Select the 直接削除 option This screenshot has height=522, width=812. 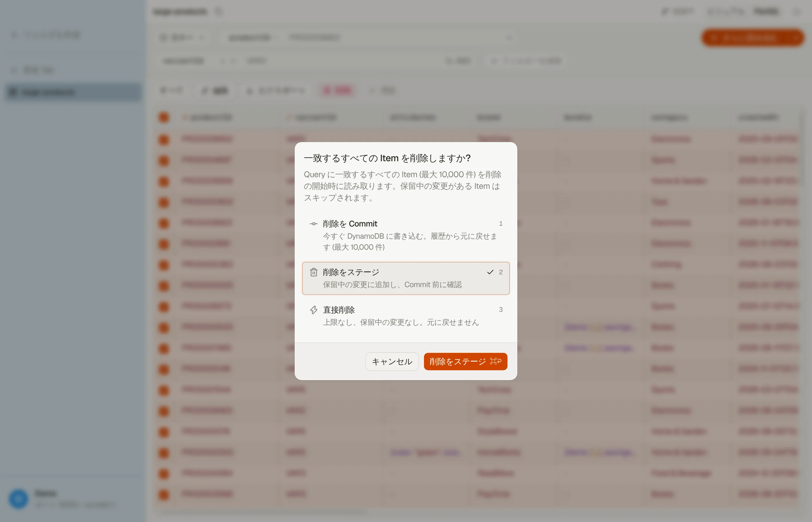(406, 316)
